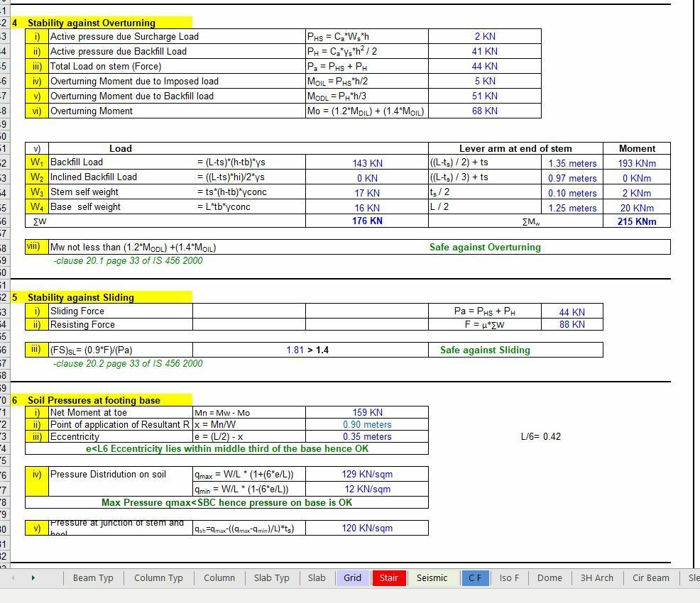Click the Backfill Load row label
Viewport: 700px width, 603px height.
77,162
